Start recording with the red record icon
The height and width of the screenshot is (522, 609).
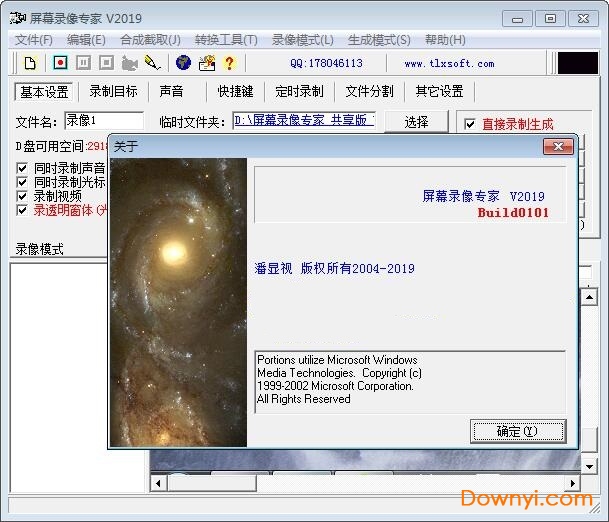click(x=60, y=63)
